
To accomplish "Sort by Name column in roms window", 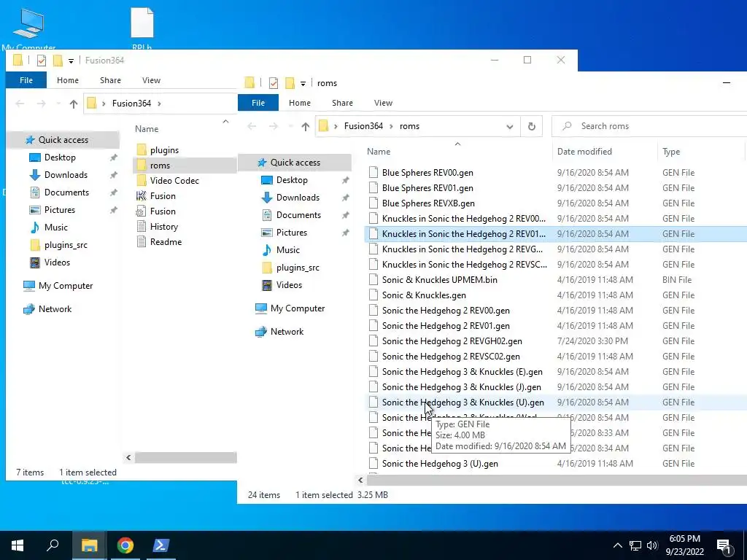I will click(x=457, y=152).
